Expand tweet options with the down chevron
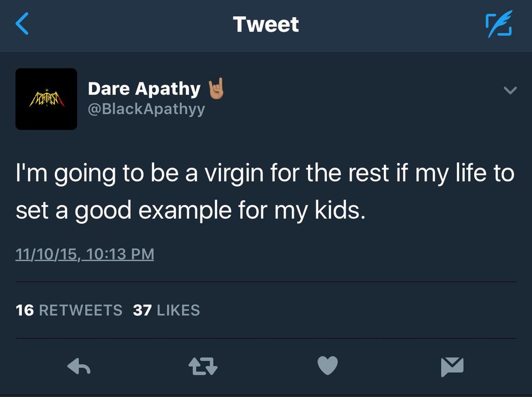The image size is (532, 397). [x=510, y=91]
